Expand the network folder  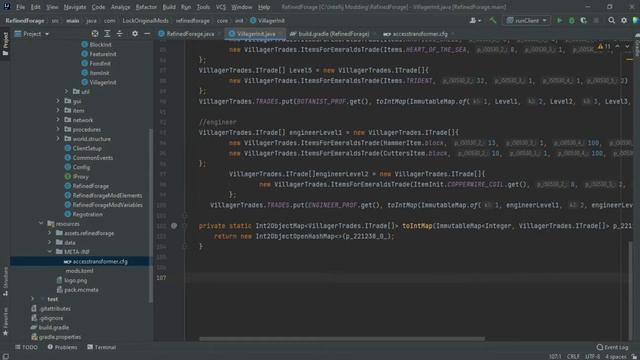[58, 120]
